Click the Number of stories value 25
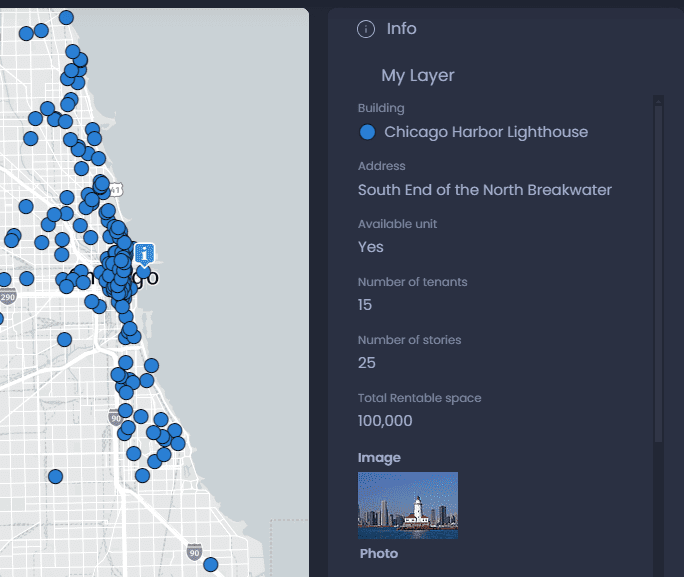This screenshot has width=684, height=577. pyautogui.click(x=366, y=363)
